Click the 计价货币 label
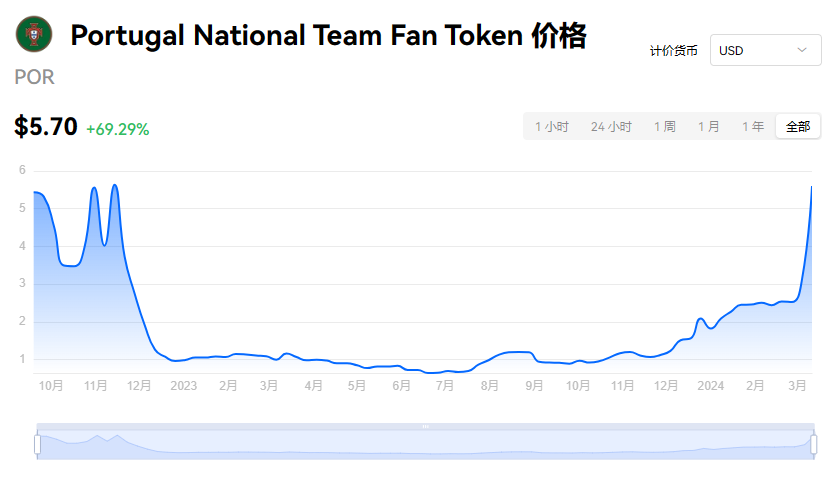 point(674,51)
